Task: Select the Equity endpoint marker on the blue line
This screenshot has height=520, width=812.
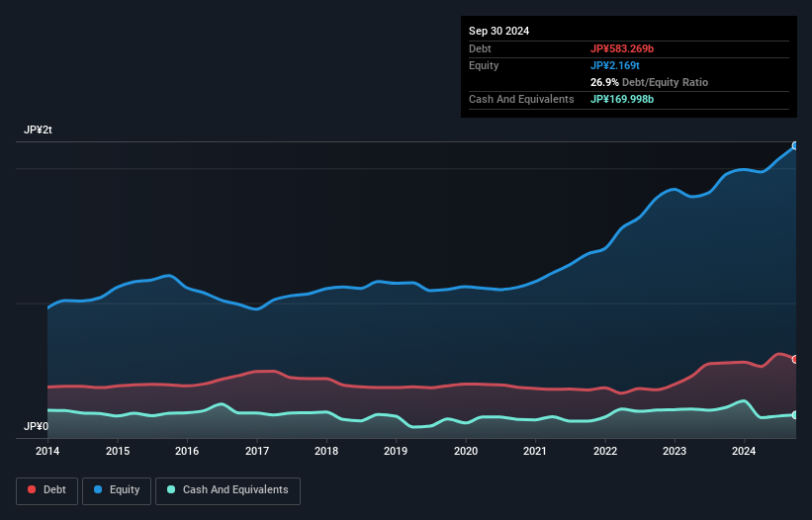Action: tap(795, 146)
